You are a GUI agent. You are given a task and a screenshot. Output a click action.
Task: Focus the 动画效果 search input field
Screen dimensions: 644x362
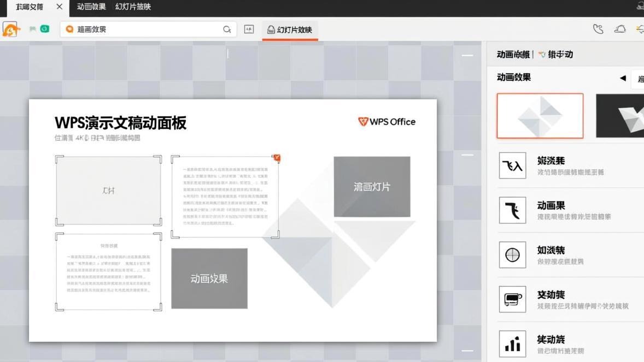click(148, 29)
